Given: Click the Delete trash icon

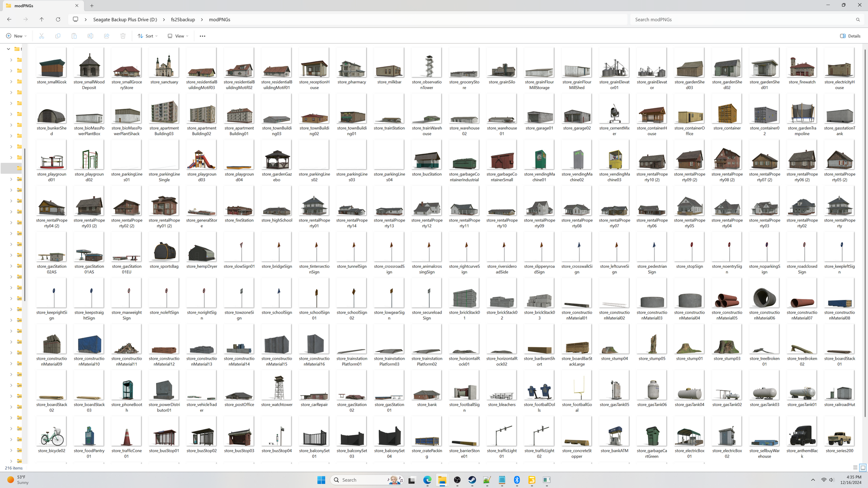Looking at the screenshot, I should click(x=123, y=36).
